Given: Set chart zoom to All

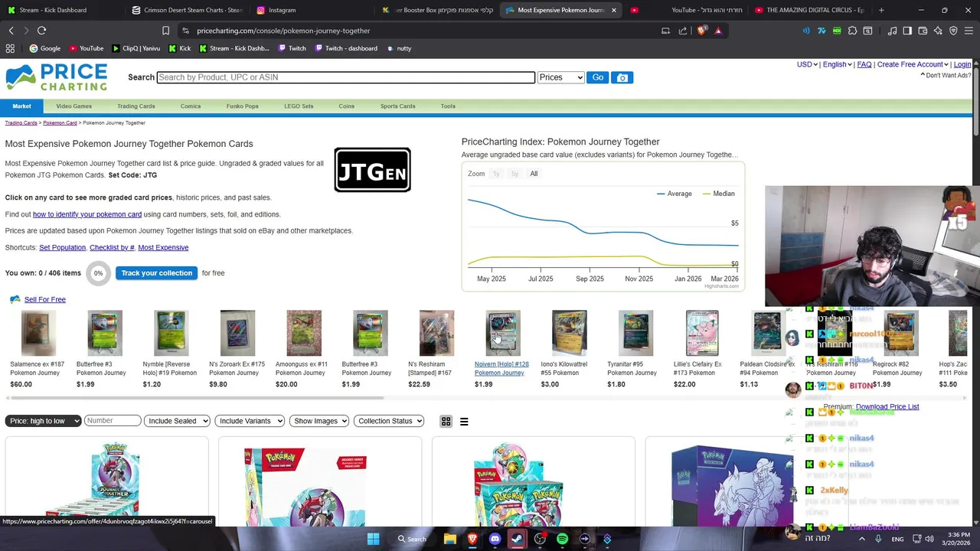Looking at the screenshot, I should point(534,174).
